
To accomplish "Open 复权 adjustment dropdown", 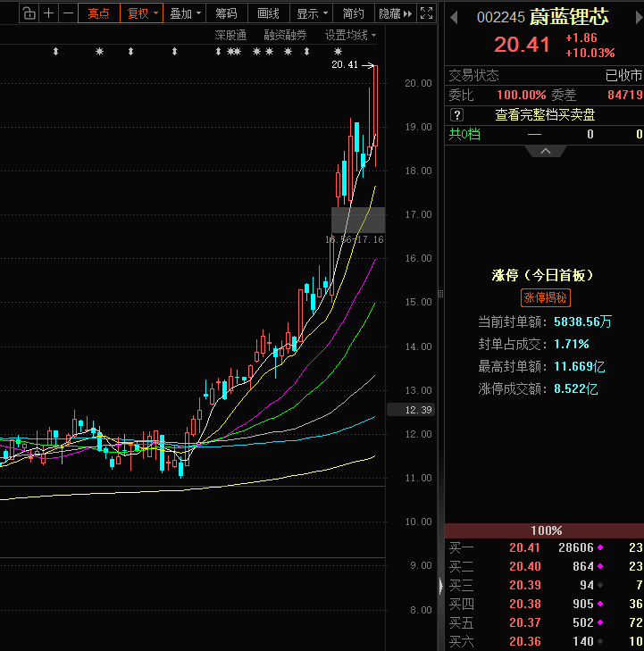I will [142, 13].
